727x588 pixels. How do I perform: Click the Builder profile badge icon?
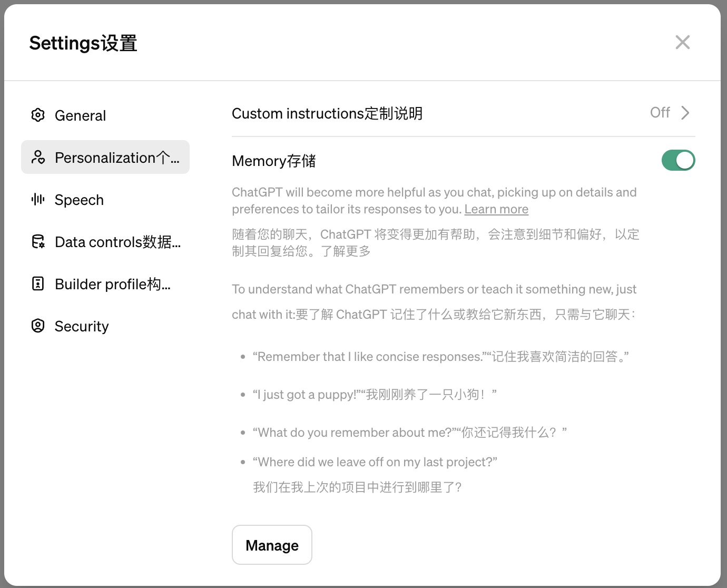38,283
